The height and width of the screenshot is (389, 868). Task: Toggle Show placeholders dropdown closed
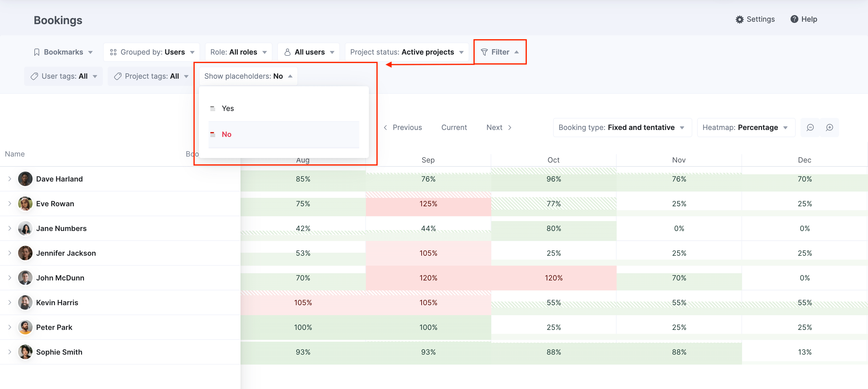tap(248, 76)
